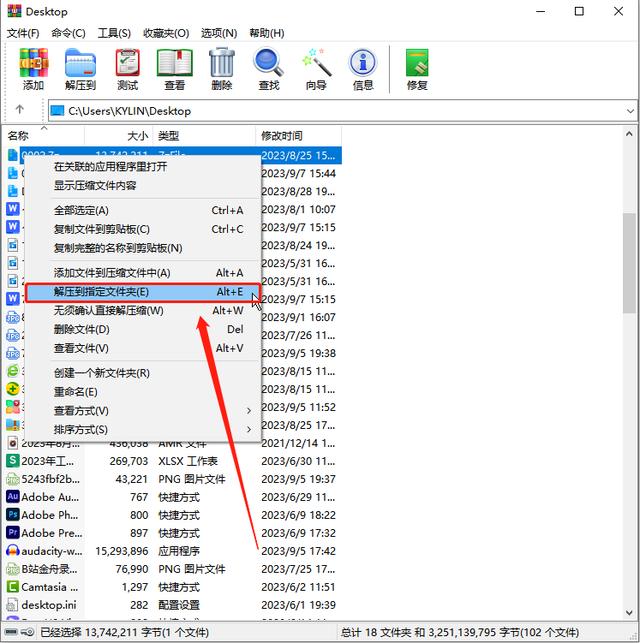Select 解压到指定文件夹(E) menu entry

(x=148, y=292)
